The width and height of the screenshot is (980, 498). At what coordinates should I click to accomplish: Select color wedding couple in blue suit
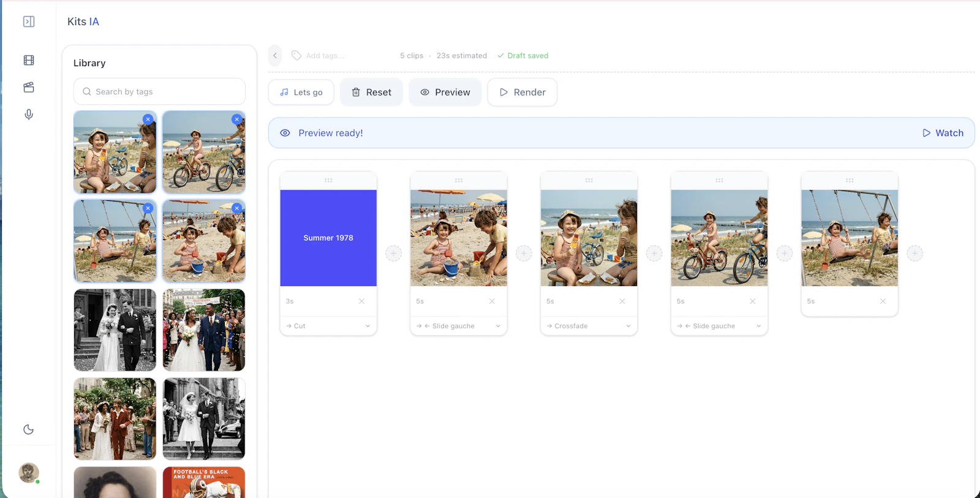click(204, 330)
